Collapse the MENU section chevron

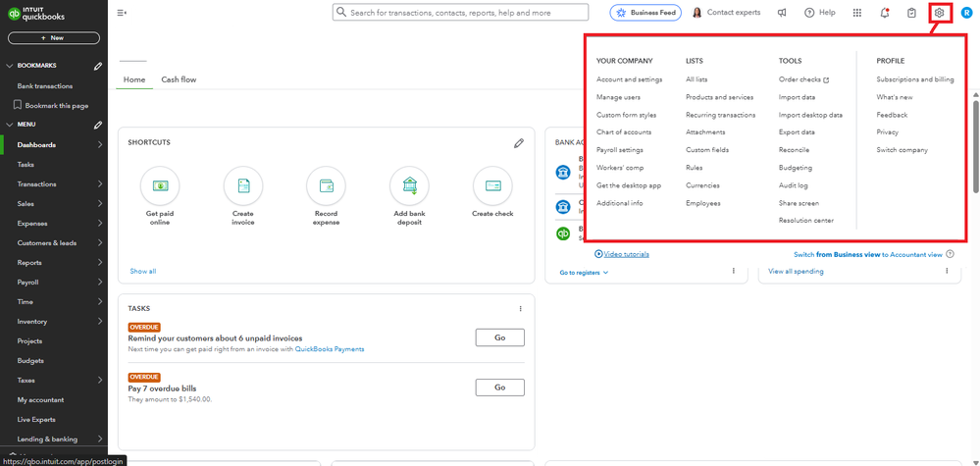tap(9, 125)
